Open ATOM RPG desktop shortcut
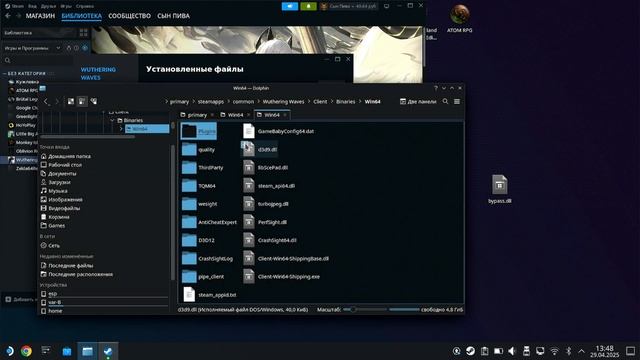Screen dimensions: 640x360 [x=460, y=18]
